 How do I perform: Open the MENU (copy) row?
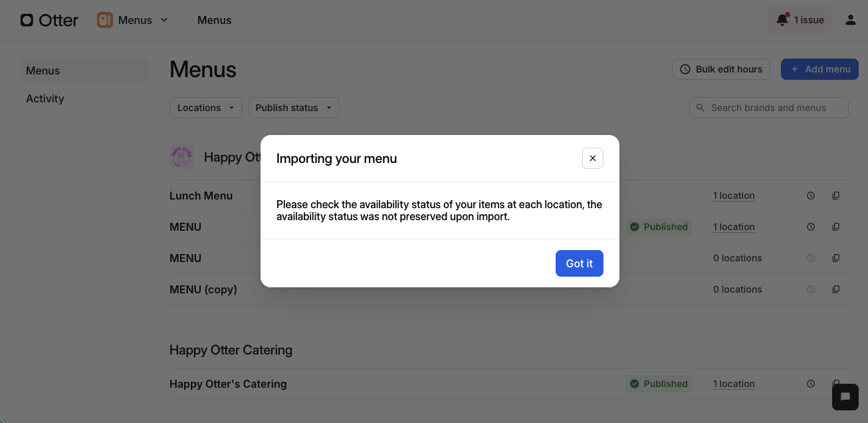pyautogui.click(x=508, y=289)
